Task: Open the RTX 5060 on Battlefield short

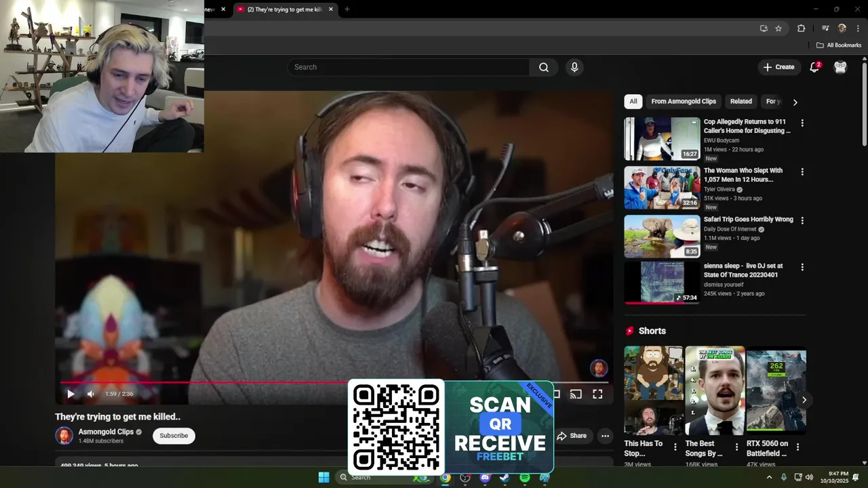Action: click(x=776, y=390)
